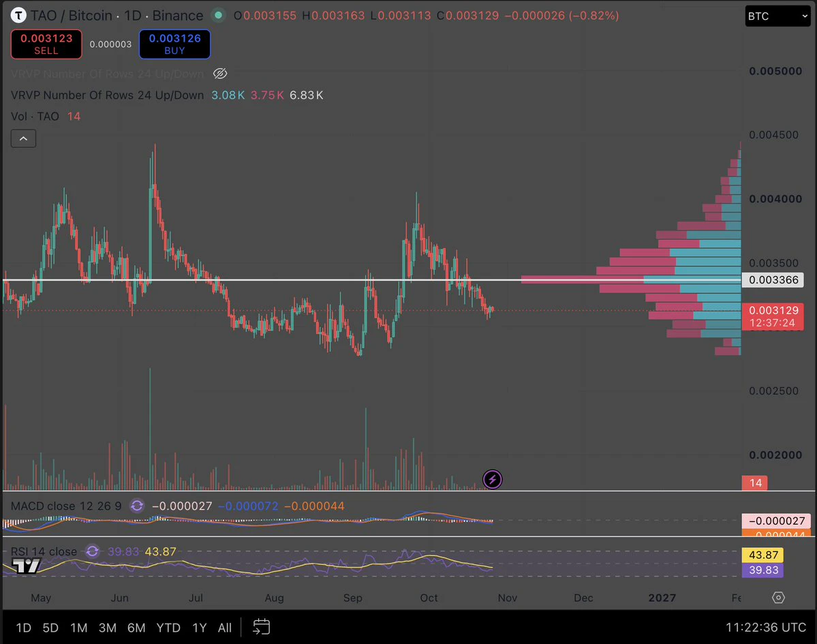Select the All time range
The height and width of the screenshot is (644, 817).
pyautogui.click(x=225, y=628)
